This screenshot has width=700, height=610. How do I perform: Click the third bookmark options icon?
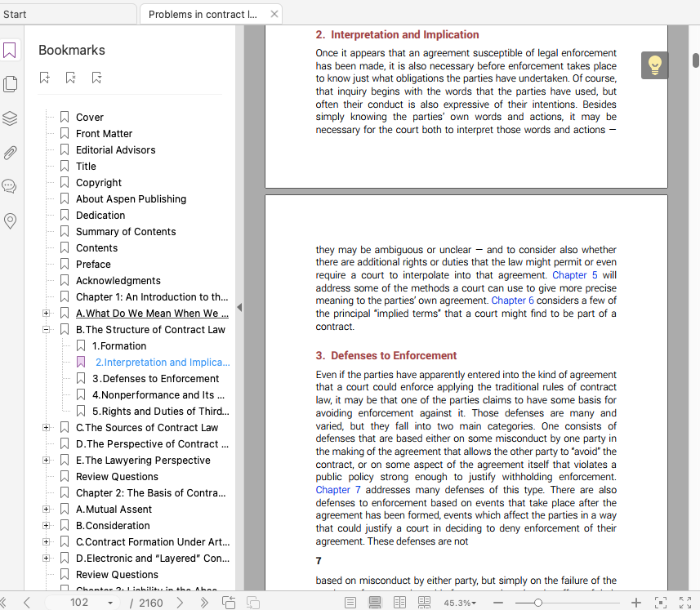click(x=96, y=78)
